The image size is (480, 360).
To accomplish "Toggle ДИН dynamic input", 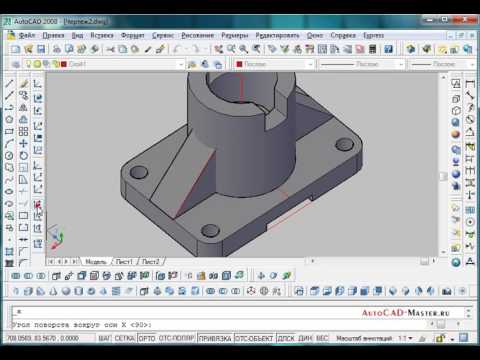I will tap(305, 338).
